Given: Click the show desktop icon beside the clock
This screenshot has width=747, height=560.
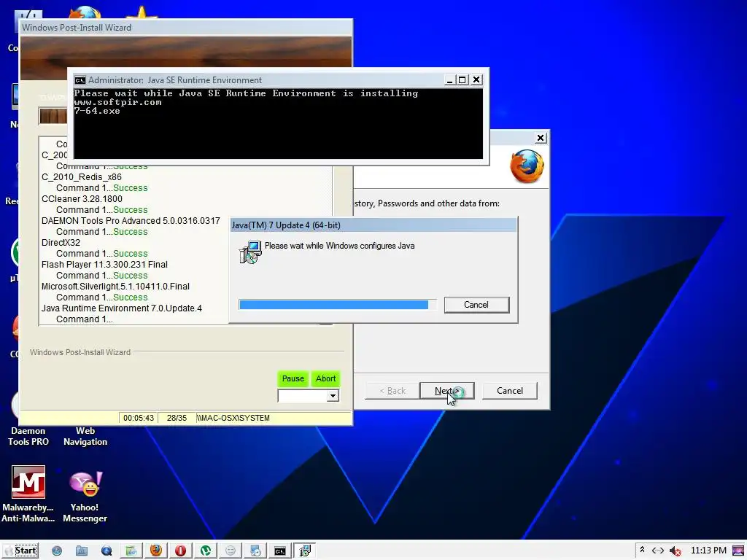Looking at the screenshot, I should 738,551.
